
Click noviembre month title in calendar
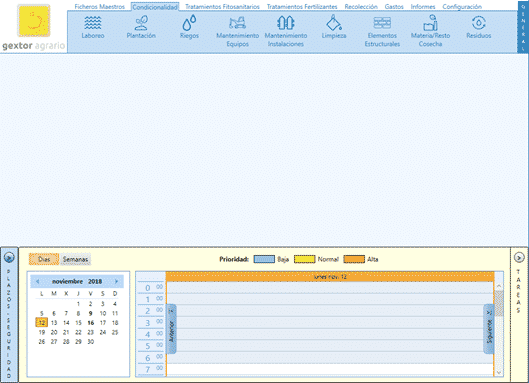(x=67, y=281)
